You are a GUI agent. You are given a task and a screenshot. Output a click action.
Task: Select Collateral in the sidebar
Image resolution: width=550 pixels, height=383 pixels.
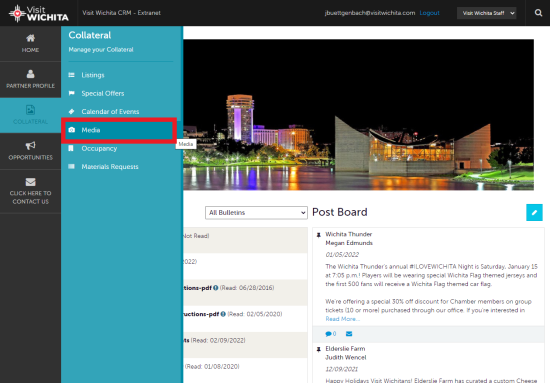point(31,115)
